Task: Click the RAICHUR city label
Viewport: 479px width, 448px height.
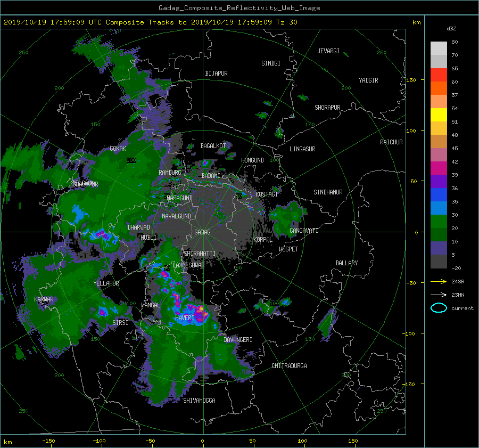Action: click(x=391, y=142)
